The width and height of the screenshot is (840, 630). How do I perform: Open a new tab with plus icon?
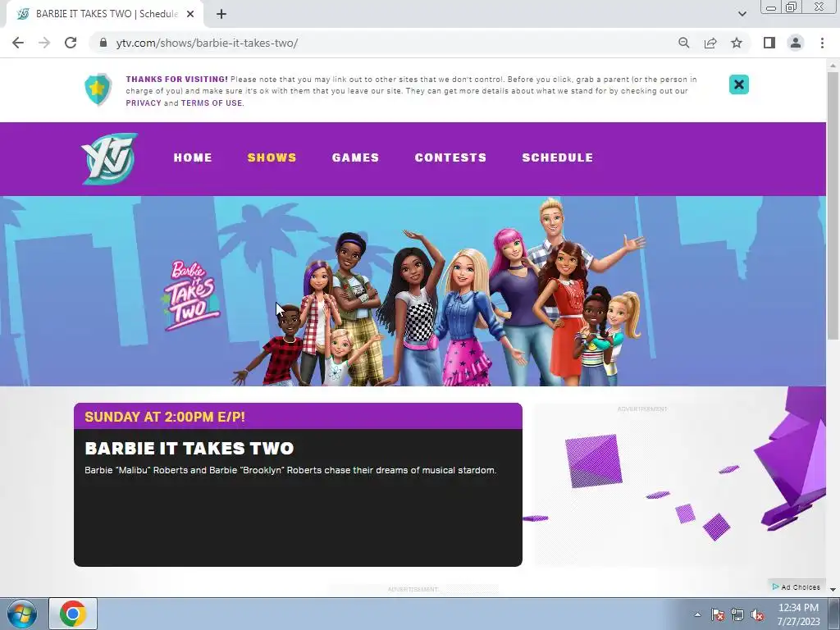221,14
